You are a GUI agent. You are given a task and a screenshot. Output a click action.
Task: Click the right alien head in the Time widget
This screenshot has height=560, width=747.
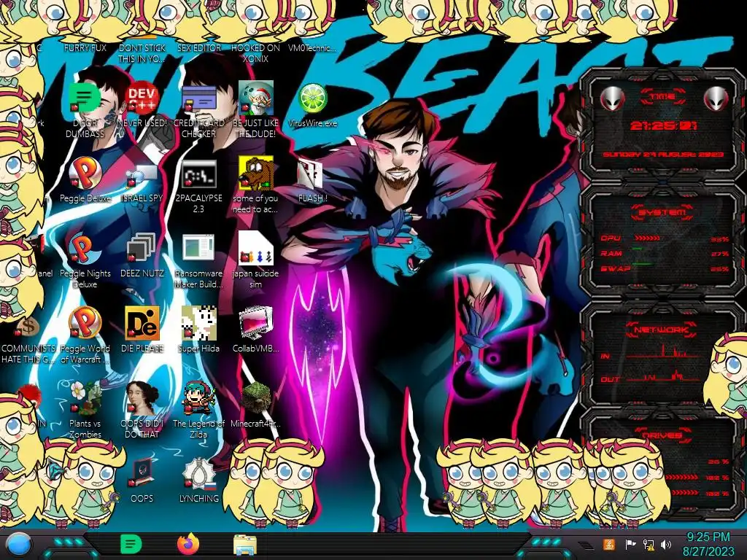pos(716,98)
